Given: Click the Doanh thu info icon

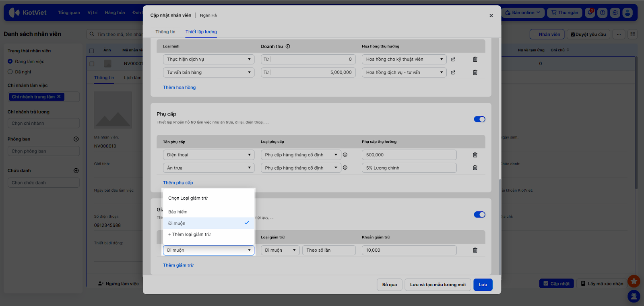Looking at the screenshot, I should tap(288, 46).
